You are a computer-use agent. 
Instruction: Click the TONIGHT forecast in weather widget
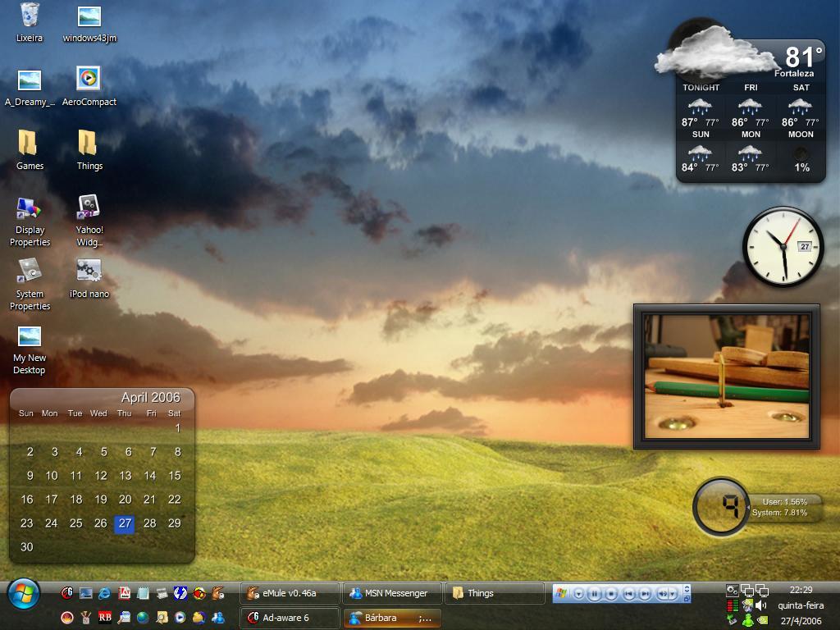coord(701,106)
